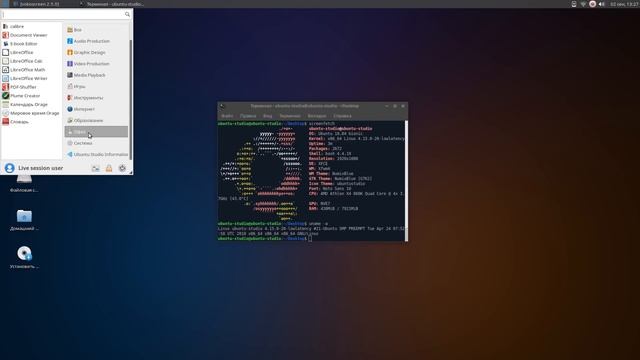Open the Вид menu in Terminal
This screenshot has width=640, height=360.
click(267, 116)
